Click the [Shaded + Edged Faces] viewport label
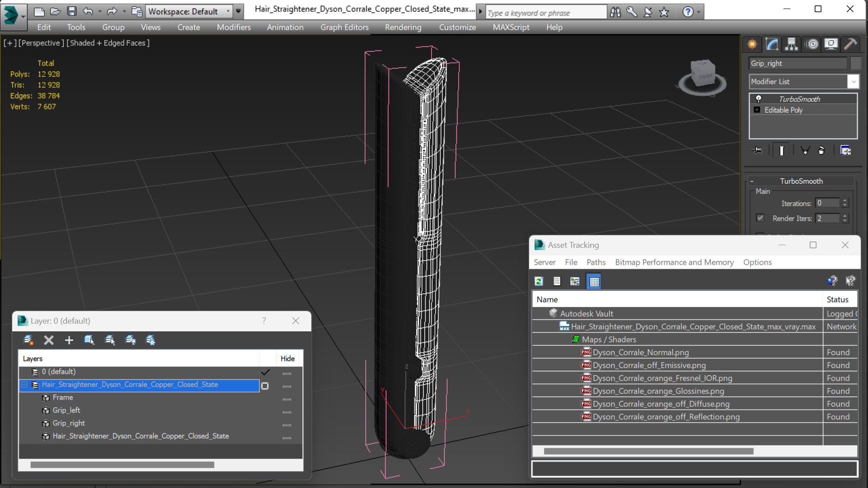Viewport: 868px width, 488px height. click(x=108, y=43)
